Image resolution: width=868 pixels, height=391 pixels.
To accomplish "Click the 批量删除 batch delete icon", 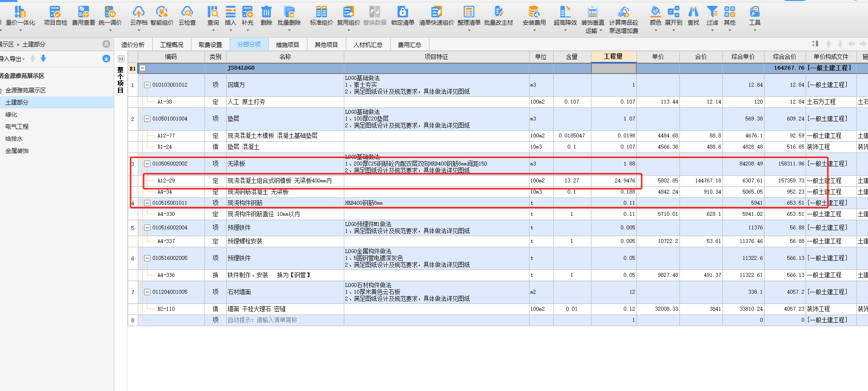I will 289,12.
